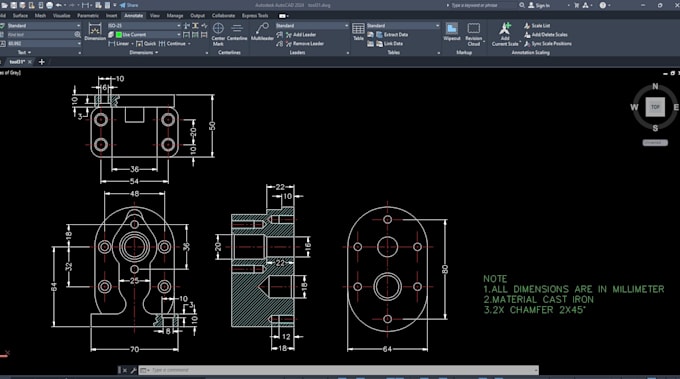680x379 pixels.
Task: Open the WCS dropdown under the ViewCube
Action: coord(655,143)
